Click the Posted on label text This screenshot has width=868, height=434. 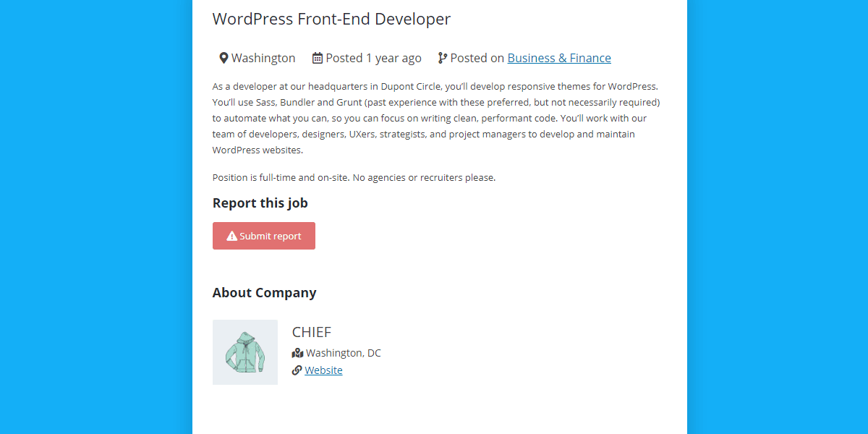click(477, 58)
